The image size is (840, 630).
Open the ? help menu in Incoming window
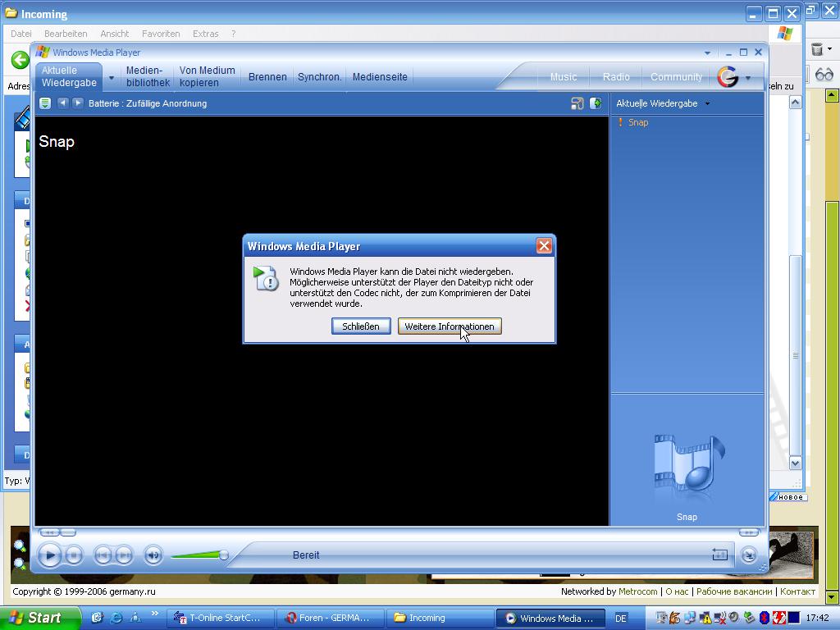[234, 33]
